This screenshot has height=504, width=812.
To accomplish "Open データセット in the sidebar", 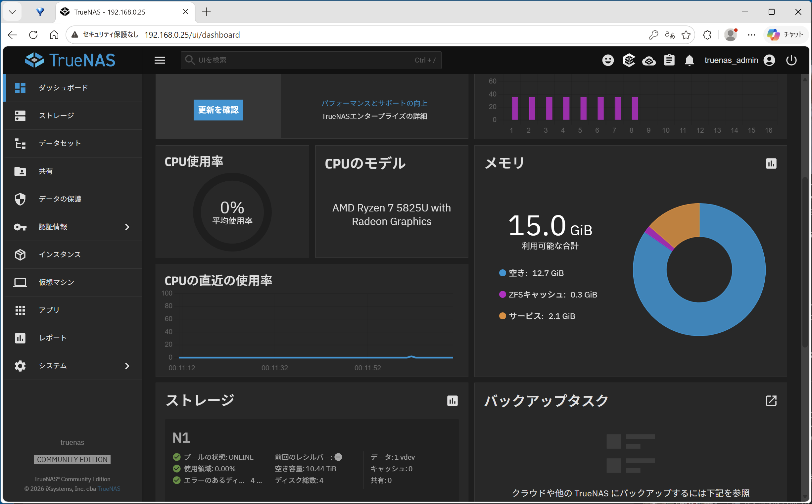I will (x=59, y=143).
